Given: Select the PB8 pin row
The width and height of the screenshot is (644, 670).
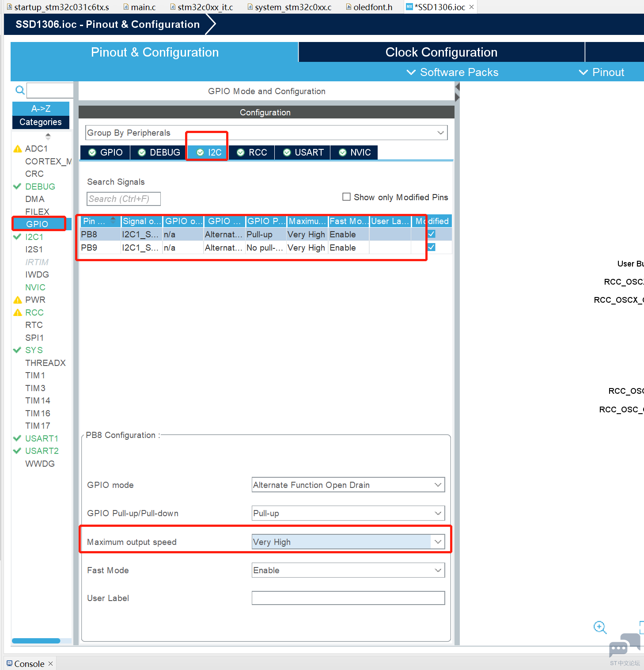Looking at the screenshot, I should point(266,234).
